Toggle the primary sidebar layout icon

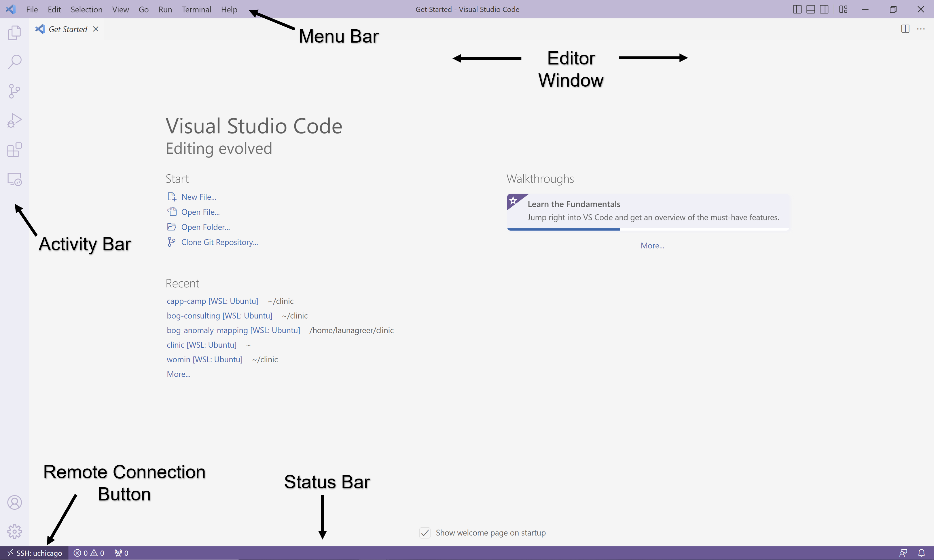coord(797,9)
